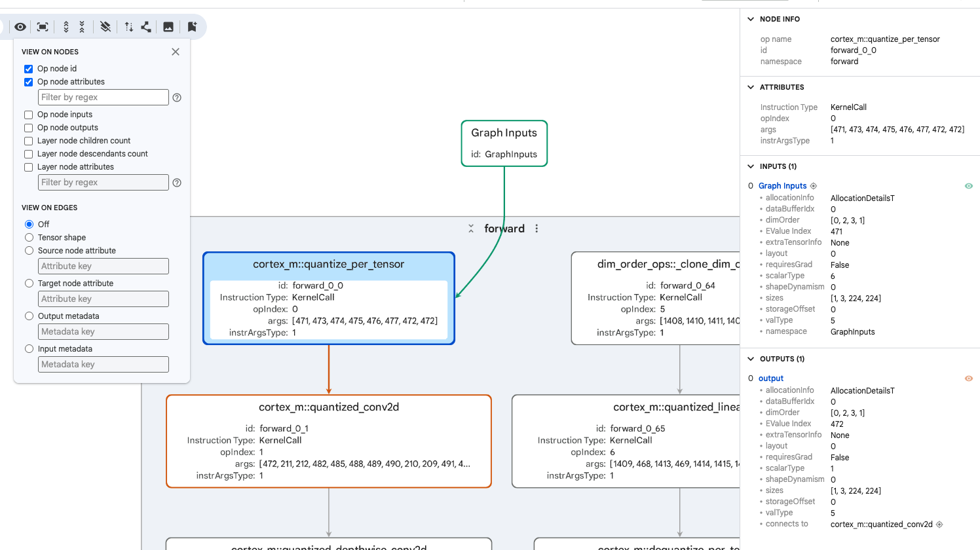Viewport: 980px width, 550px height.
Task: Open Graph Inputs link in INPUTS section
Action: tap(782, 186)
